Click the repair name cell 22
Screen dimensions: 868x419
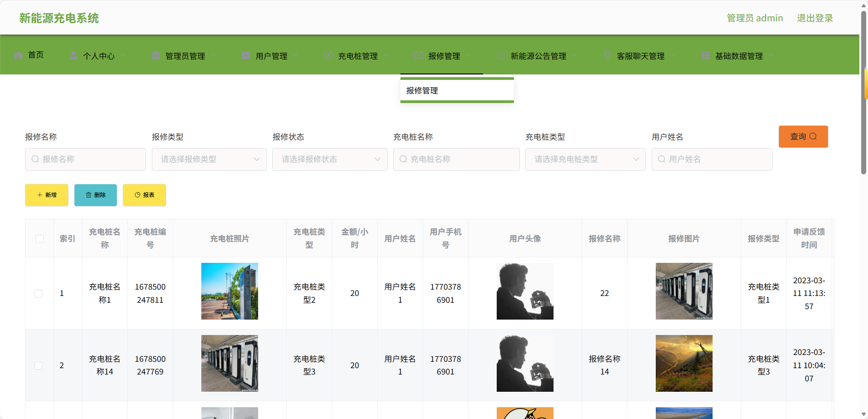[x=604, y=294]
